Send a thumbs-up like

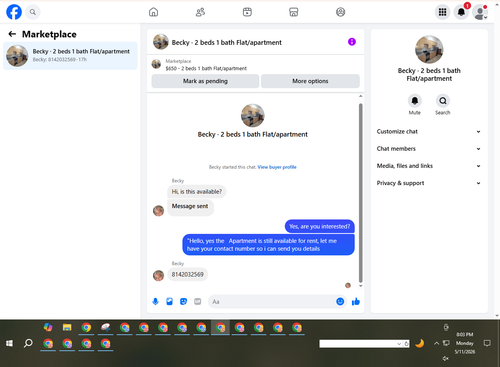point(356,302)
